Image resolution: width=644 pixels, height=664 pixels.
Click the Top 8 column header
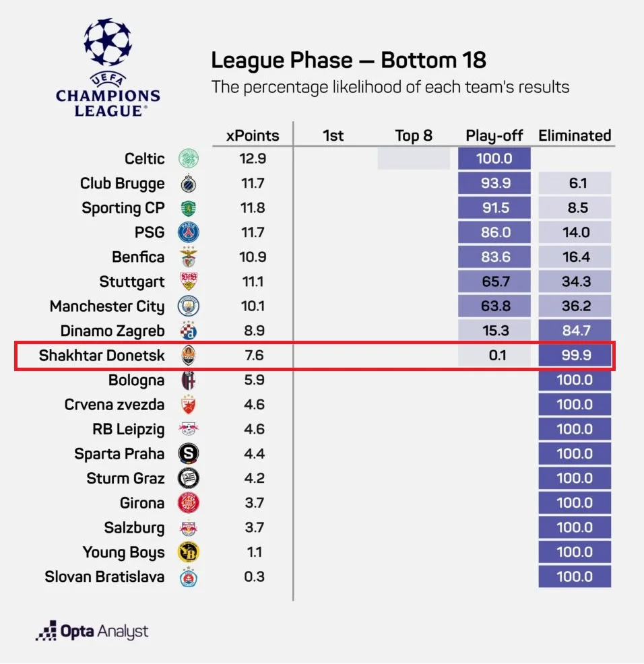pyautogui.click(x=414, y=135)
